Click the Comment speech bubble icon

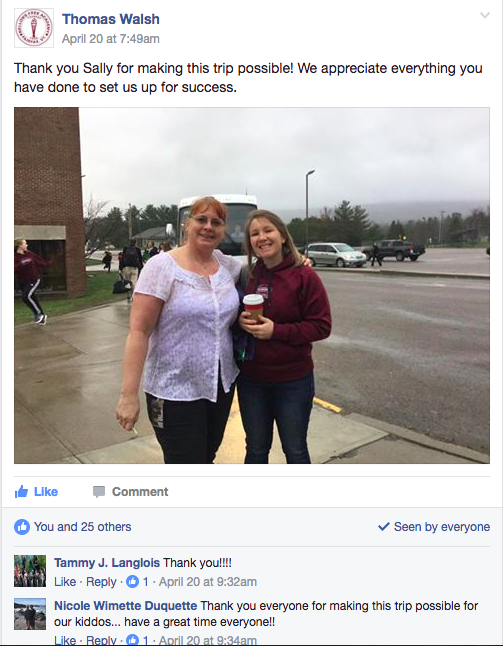click(99, 492)
